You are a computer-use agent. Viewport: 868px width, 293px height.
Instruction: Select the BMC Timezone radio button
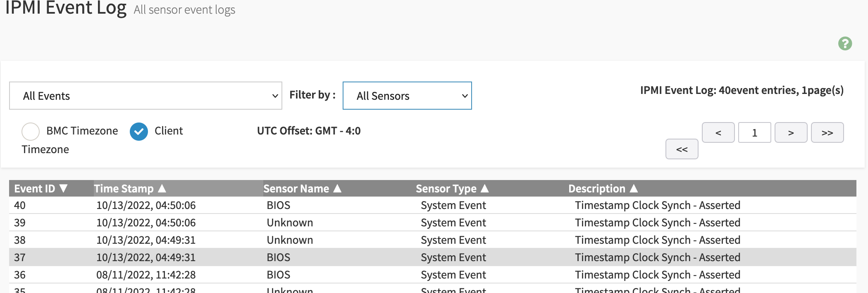(x=31, y=132)
